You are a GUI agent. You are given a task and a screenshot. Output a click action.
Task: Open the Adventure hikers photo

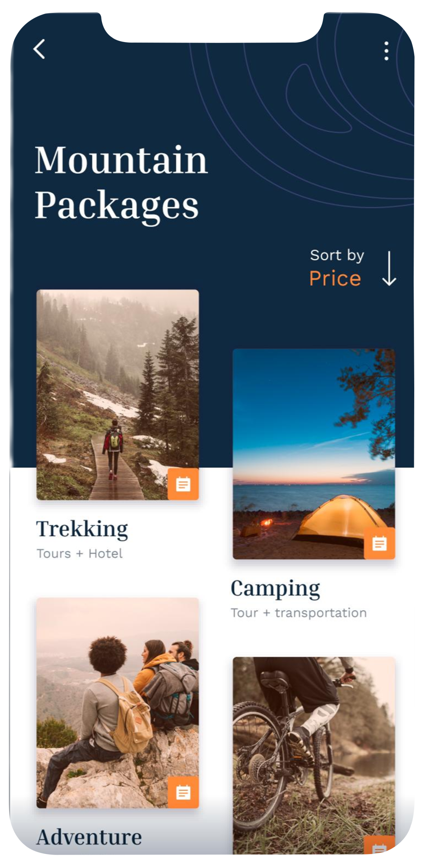tap(118, 703)
